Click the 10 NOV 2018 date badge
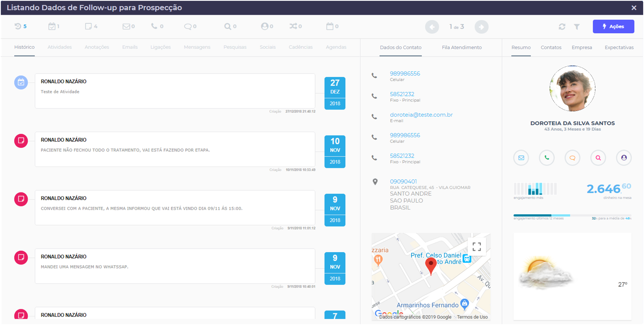 click(x=335, y=151)
